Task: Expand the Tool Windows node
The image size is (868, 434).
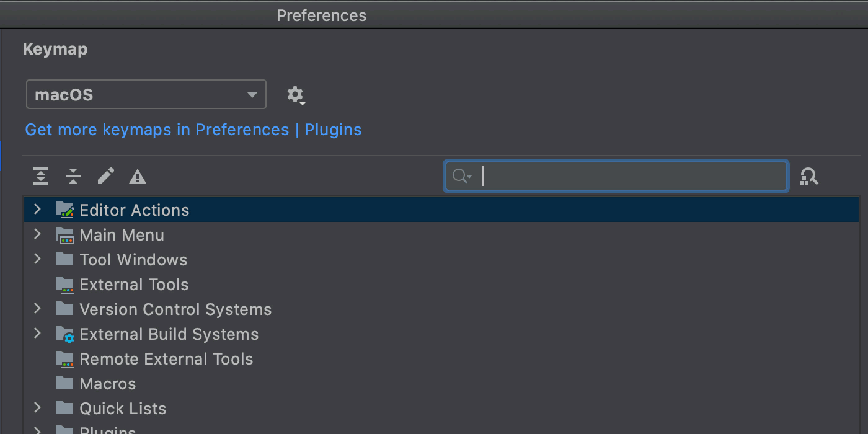Action: [37, 259]
